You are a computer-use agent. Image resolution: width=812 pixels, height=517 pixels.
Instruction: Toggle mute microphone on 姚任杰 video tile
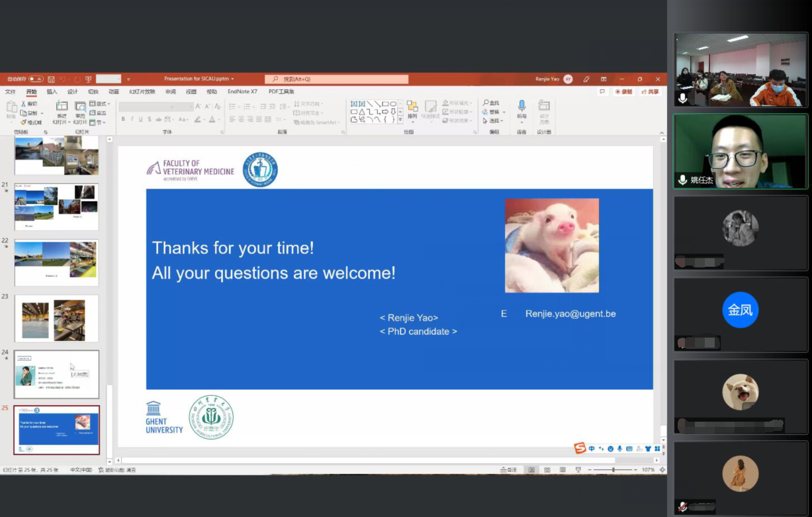tap(682, 180)
